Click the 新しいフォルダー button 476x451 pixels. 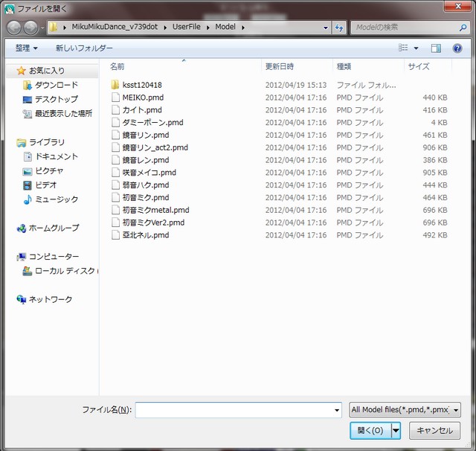(x=84, y=48)
